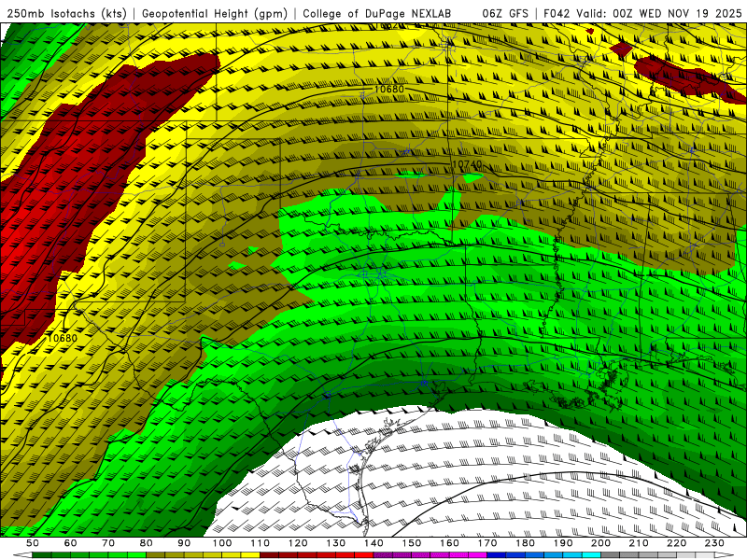Viewport: 747px width, 560px height.
Task: Click the 160 value on the color scale
Action: click(x=449, y=543)
